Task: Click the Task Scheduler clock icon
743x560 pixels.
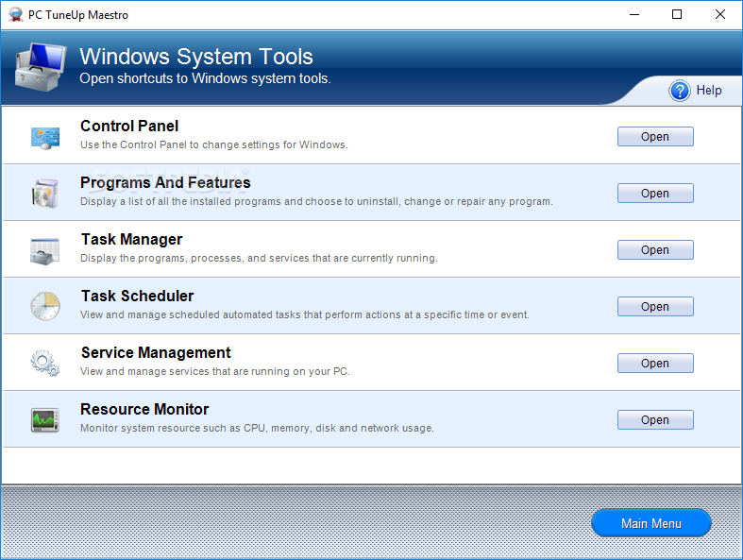Action: 45,306
